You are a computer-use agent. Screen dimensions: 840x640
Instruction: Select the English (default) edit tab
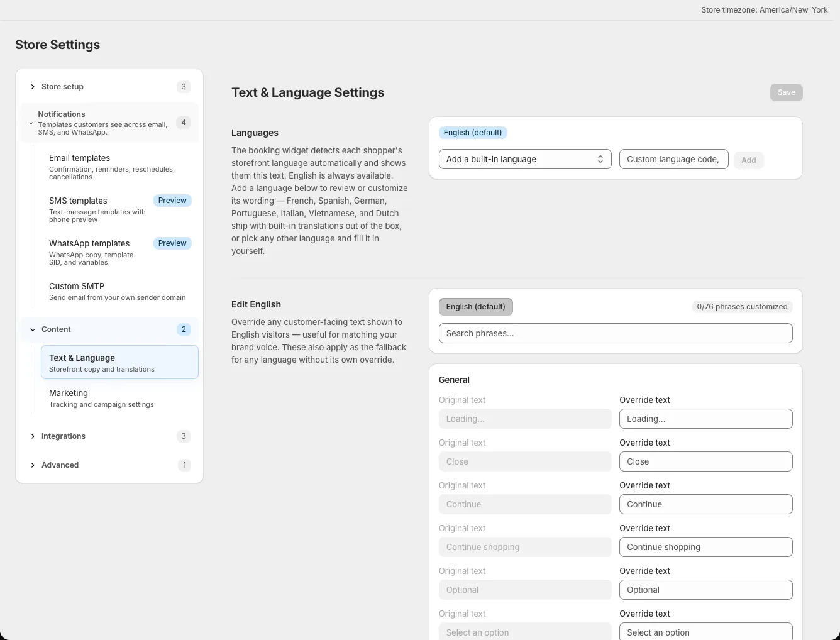476,307
